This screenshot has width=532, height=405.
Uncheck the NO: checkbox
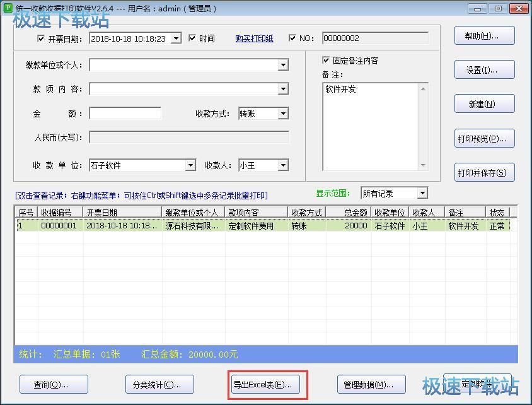pos(292,38)
